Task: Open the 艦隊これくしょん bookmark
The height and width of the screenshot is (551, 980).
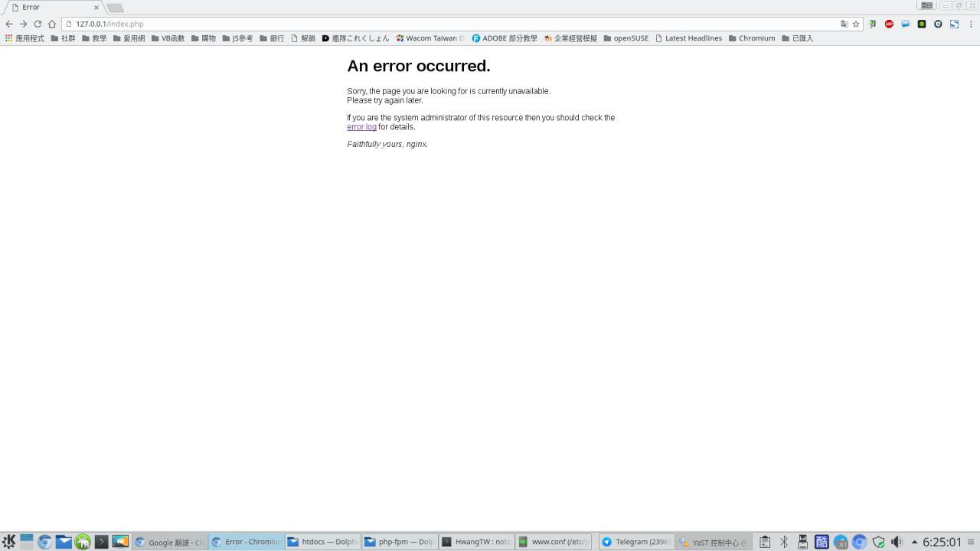Action: (355, 38)
